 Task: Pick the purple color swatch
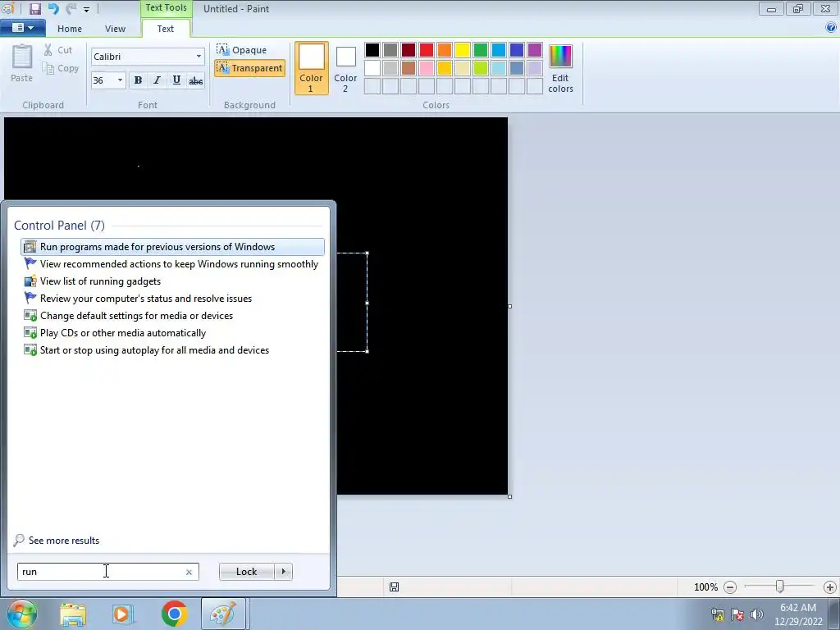pos(535,50)
